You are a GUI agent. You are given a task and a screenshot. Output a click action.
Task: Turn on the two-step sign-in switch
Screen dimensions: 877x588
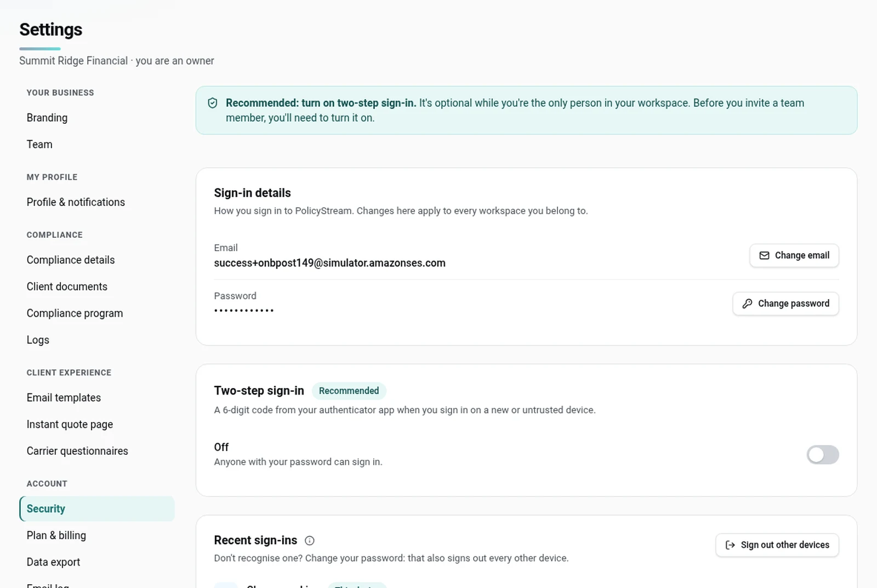click(823, 454)
